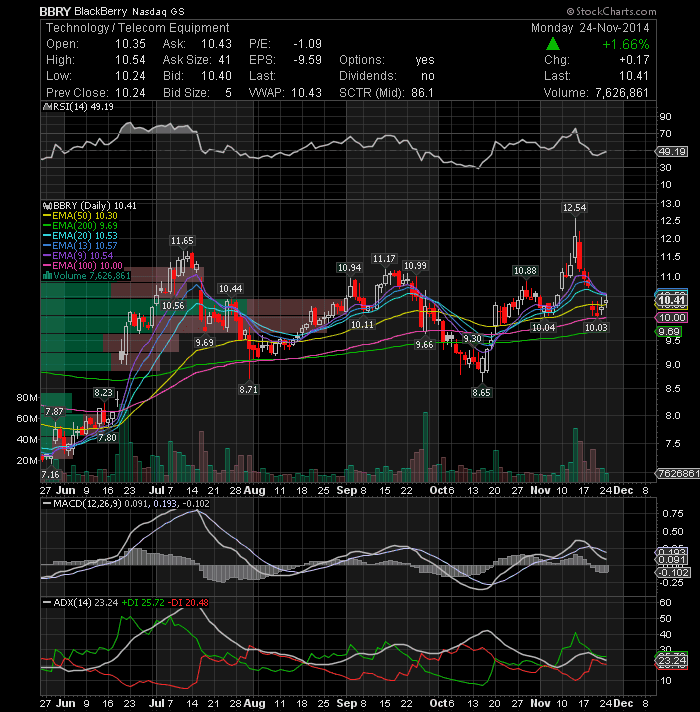Click the MACD(12,26,9) indicator label

(87, 504)
